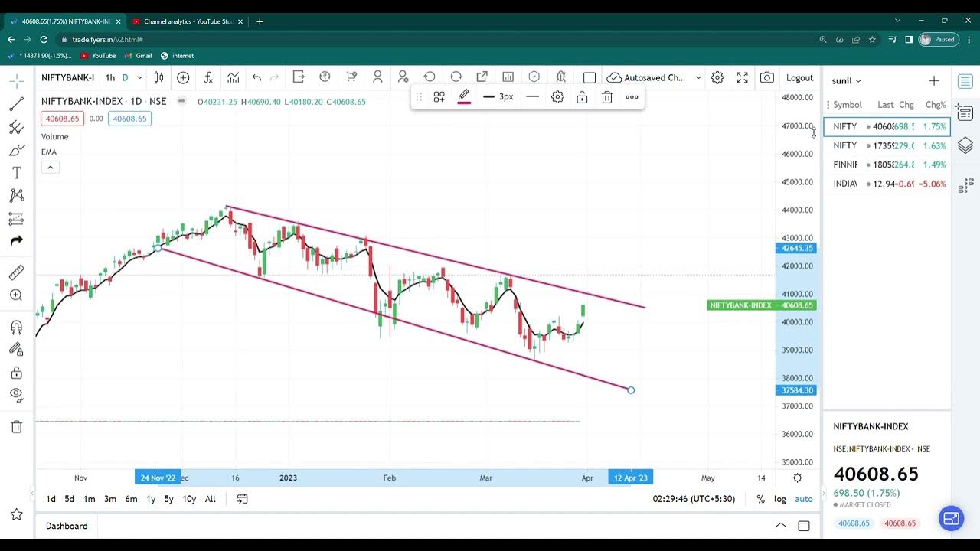
Task: Click the trash icon in left sidebar
Action: pos(16,426)
